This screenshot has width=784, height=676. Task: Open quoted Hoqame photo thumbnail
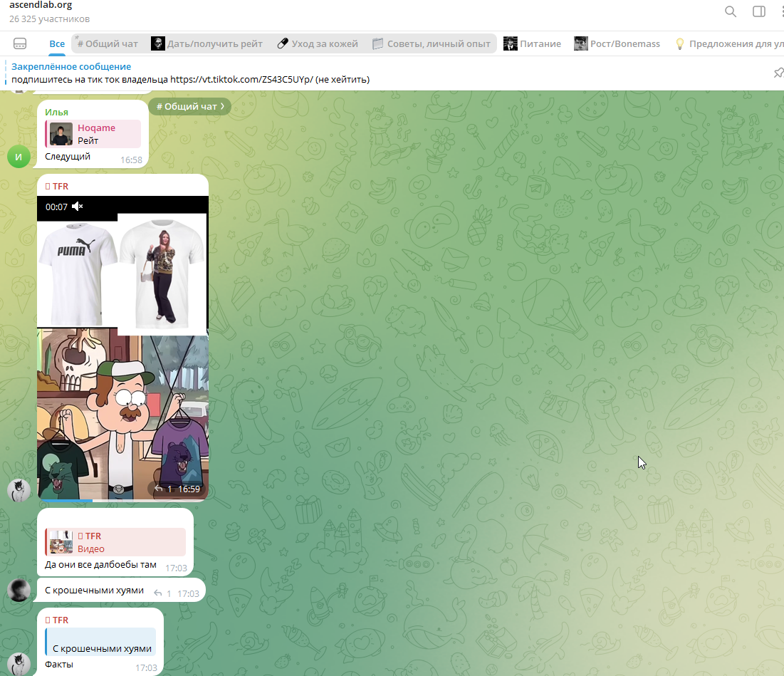click(61, 134)
